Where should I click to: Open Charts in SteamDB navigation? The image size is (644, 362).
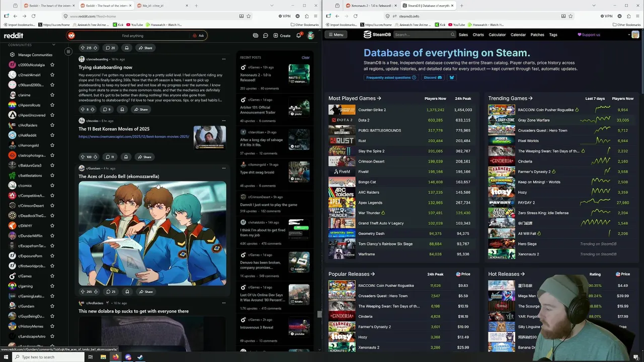pyautogui.click(x=478, y=35)
